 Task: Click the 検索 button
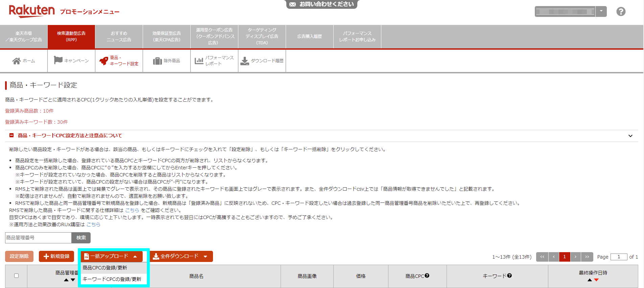pos(81,238)
